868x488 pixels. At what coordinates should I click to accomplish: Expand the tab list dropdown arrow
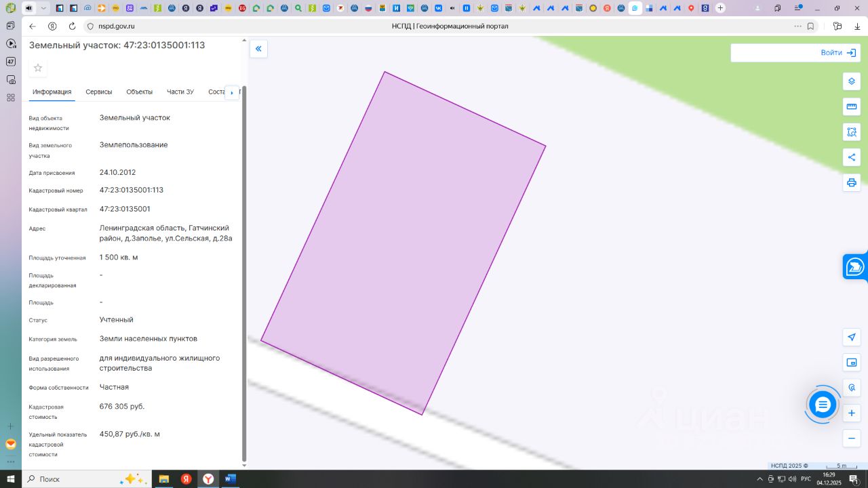(x=44, y=8)
